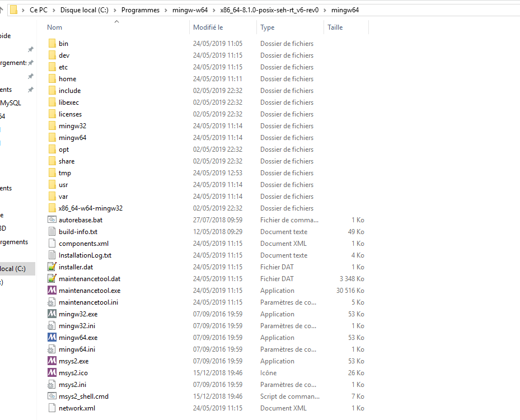Click the autorebase.bat file icon
Viewport: 520px width, 420px height.
point(52,220)
